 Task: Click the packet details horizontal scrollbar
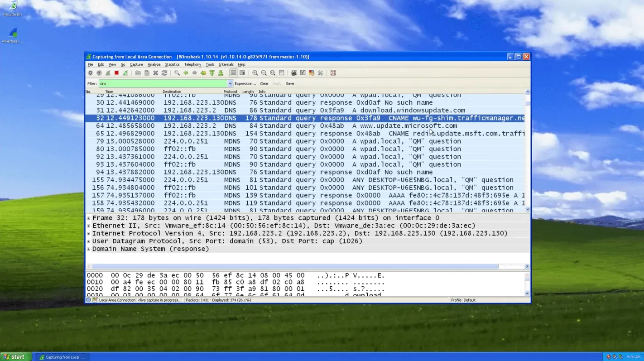(x=294, y=266)
